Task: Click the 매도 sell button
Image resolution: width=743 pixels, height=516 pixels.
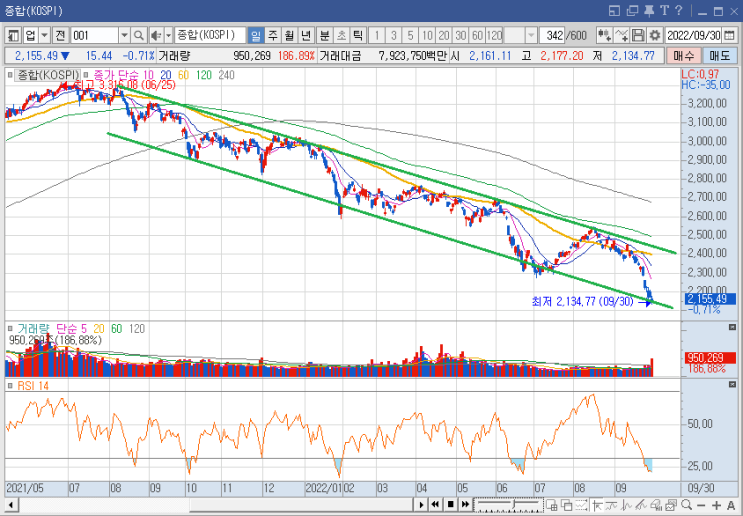Action: (719, 56)
